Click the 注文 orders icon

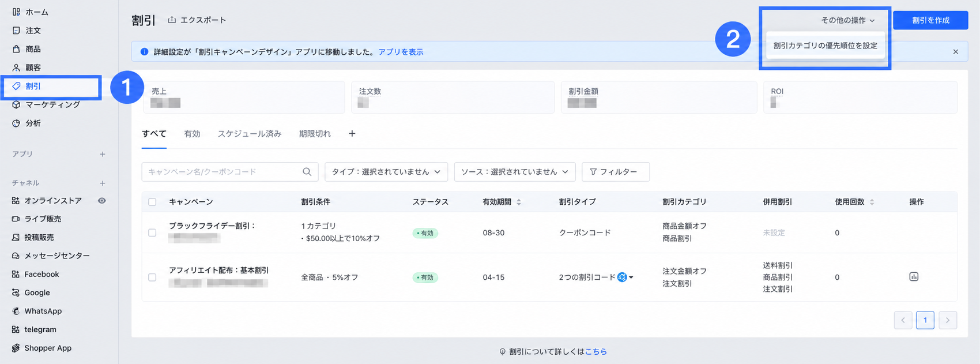tap(16, 30)
